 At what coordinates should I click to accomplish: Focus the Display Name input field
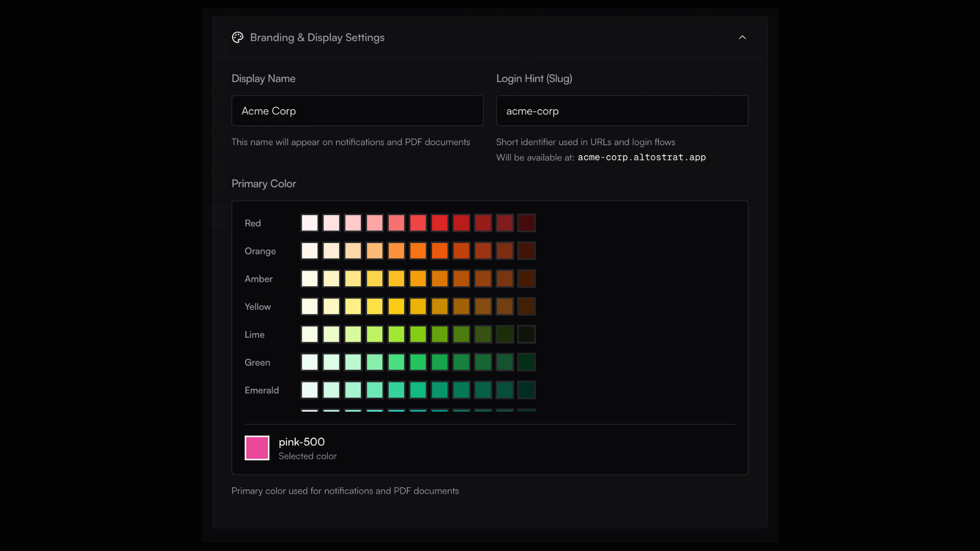point(357,111)
